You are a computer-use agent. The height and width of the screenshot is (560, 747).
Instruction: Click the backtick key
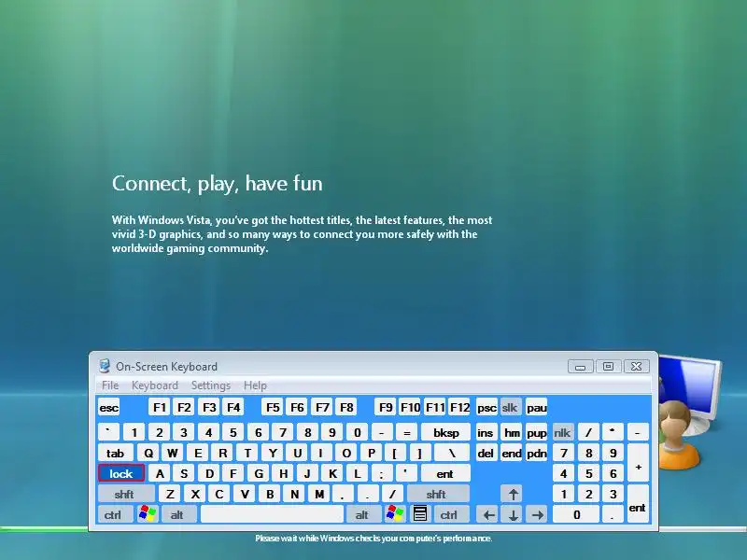click(109, 432)
